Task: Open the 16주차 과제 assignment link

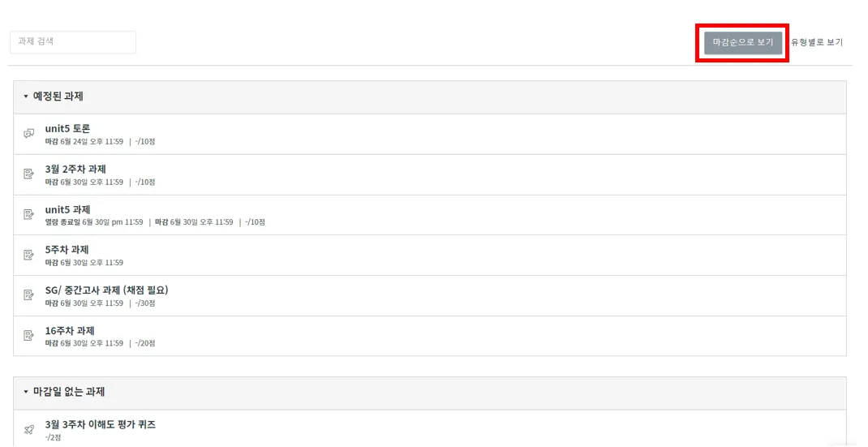Action: (x=70, y=330)
